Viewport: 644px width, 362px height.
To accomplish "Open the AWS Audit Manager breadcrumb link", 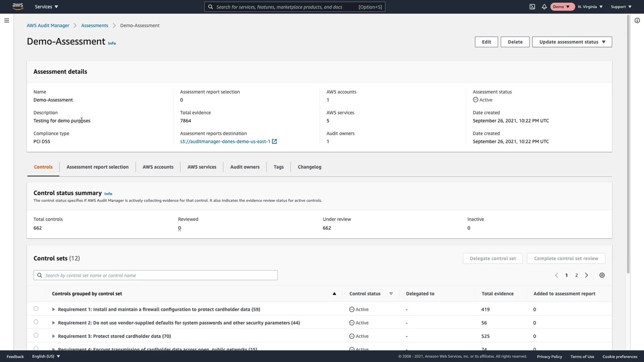I will click(48, 26).
